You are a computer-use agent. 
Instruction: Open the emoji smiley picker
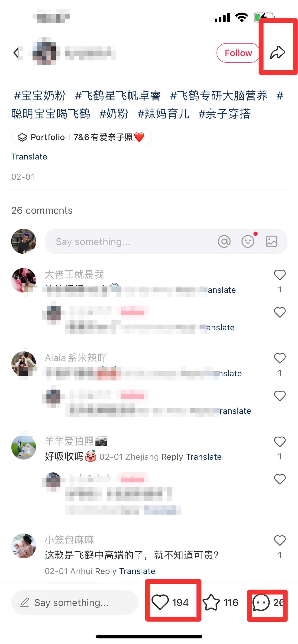248,242
